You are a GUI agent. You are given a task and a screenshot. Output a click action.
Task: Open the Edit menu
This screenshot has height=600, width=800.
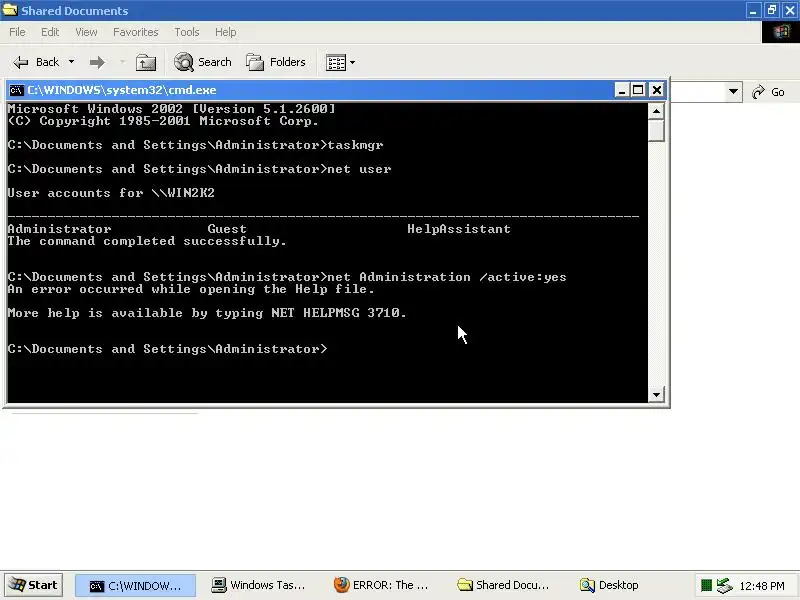tap(50, 32)
